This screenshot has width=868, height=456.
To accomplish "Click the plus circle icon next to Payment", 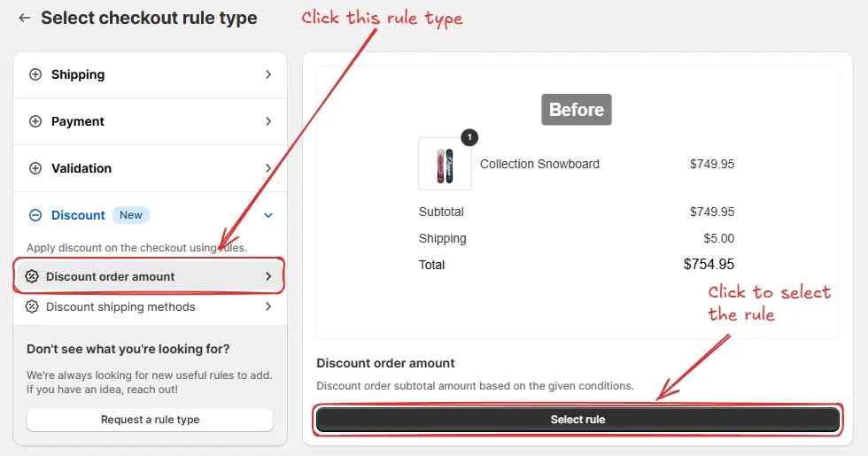I will pyautogui.click(x=35, y=121).
